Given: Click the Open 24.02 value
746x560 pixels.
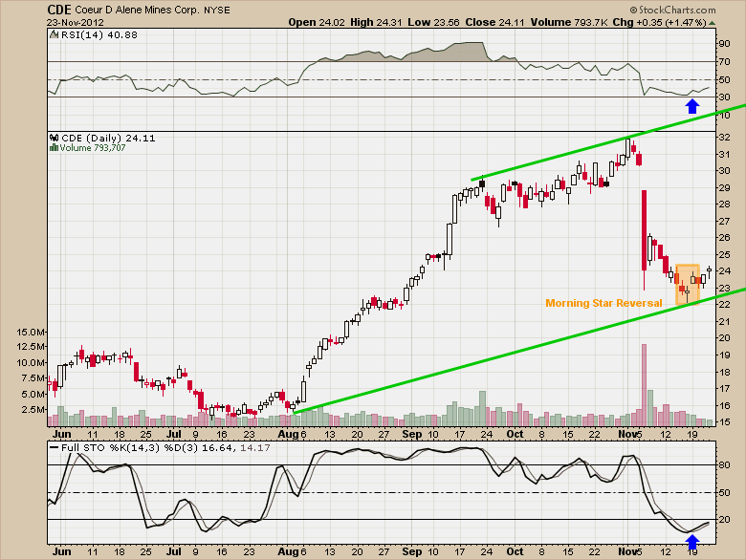Looking at the screenshot, I should pyautogui.click(x=317, y=22).
